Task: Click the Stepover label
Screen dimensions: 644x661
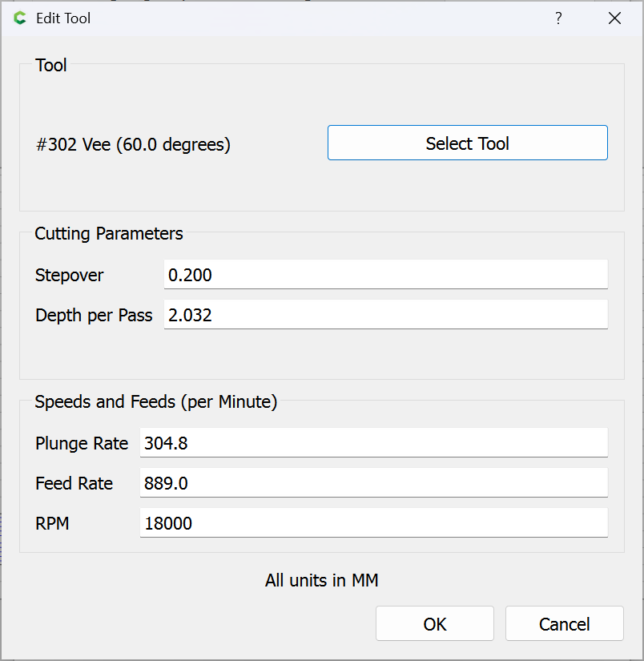Action: [70, 276]
